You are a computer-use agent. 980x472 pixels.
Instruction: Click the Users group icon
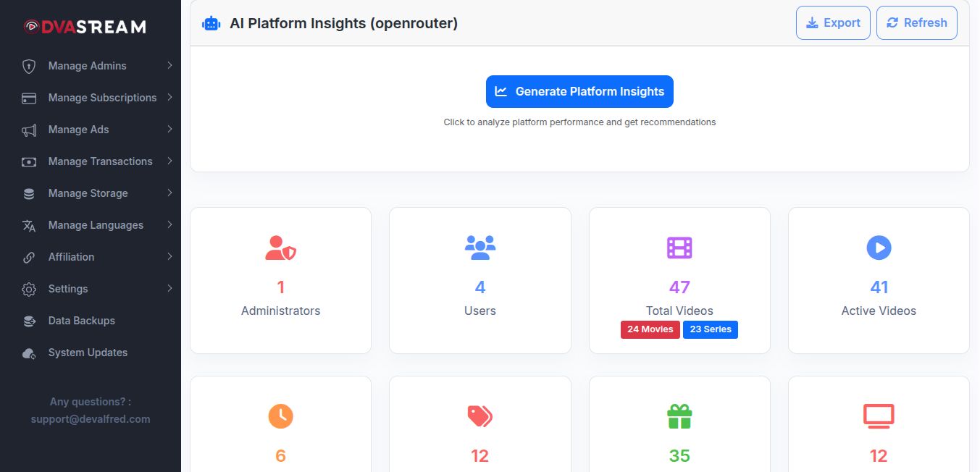479,248
